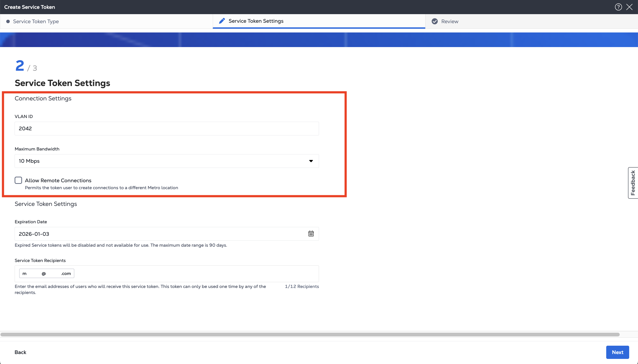Click the Service Token Type step dot

click(8, 22)
